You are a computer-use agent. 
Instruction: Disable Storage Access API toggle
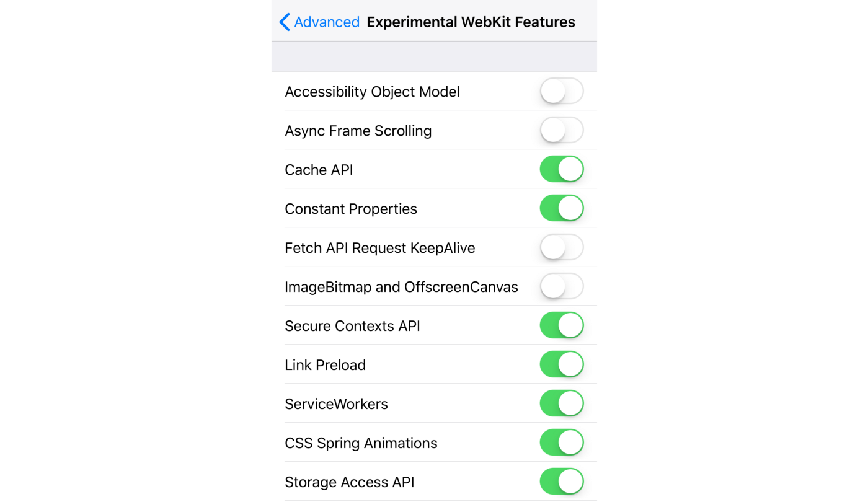(561, 482)
